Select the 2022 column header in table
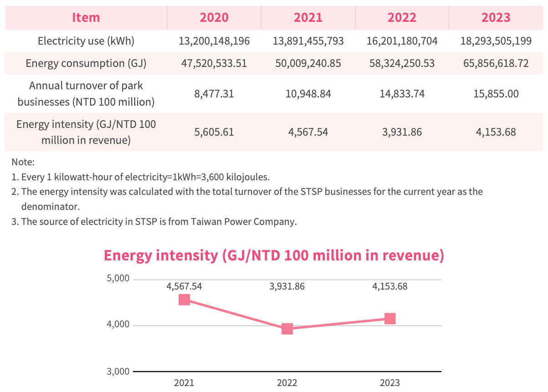 tap(402, 18)
